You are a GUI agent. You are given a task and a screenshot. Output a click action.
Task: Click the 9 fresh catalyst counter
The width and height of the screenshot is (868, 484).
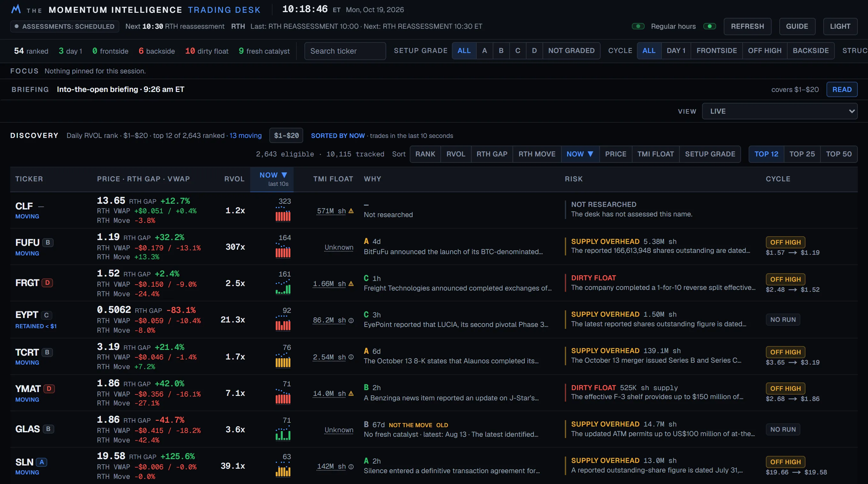(x=264, y=51)
